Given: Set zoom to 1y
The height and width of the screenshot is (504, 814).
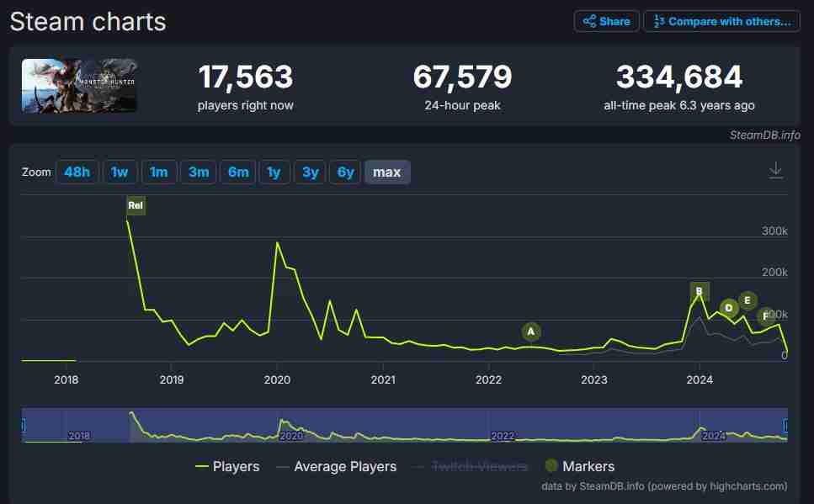Looking at the screenshot, I should coord(274,172).
